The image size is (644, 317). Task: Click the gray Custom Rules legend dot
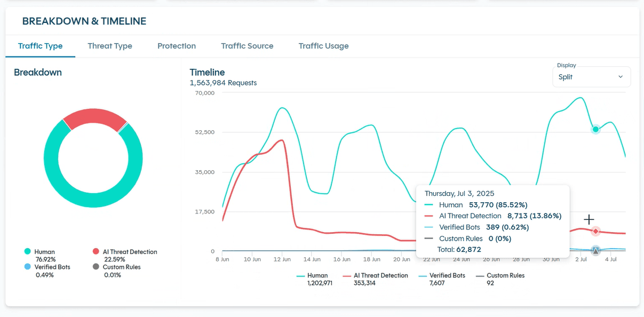(96, 267)
